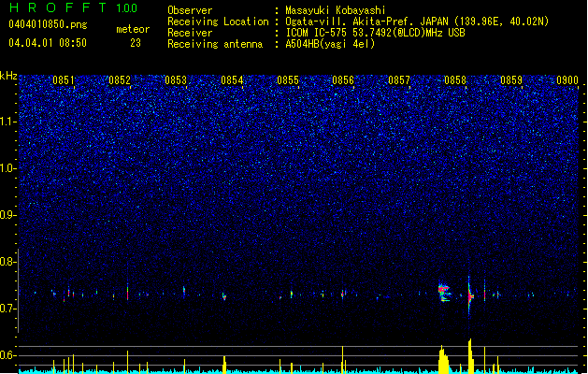Screen dimensions: 588x374
Task: Click the meteor count value 23
Action: point(136,43)
